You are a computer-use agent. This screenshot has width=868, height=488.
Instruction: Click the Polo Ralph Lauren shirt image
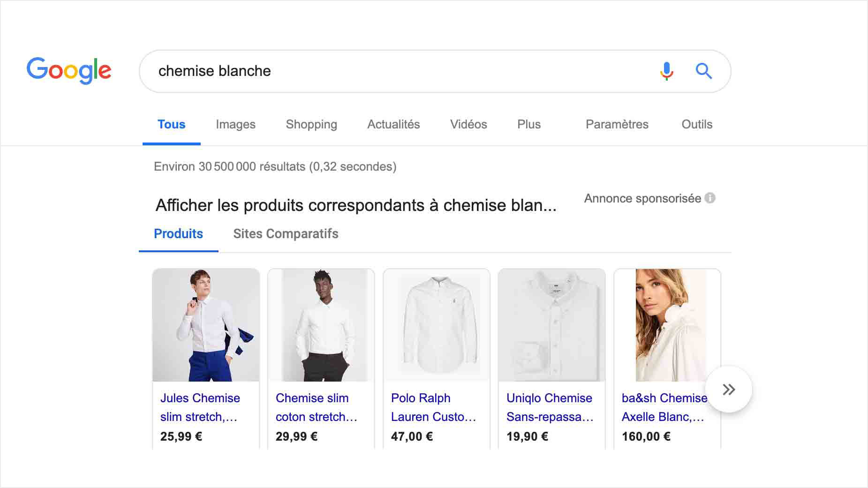click(437, 325)
